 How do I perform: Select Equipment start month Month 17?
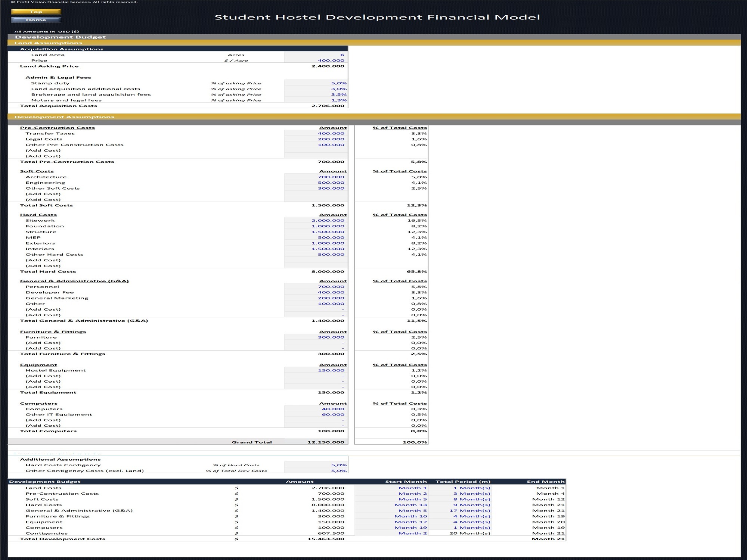(391, 522)
